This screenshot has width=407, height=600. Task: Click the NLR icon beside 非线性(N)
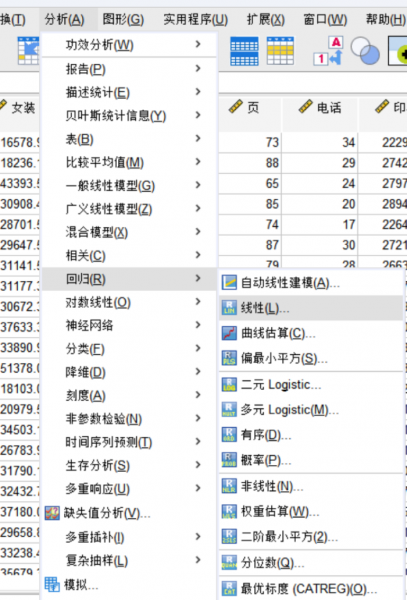coord(229,486)
